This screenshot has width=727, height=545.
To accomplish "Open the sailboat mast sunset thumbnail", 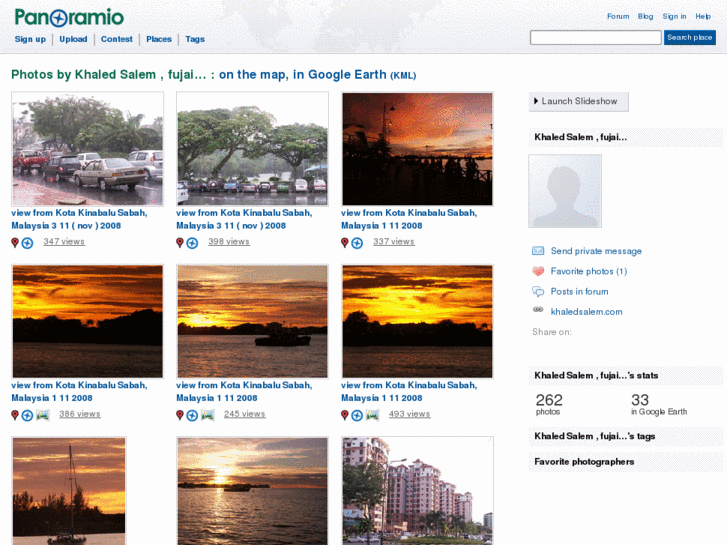I will [69, 491].
